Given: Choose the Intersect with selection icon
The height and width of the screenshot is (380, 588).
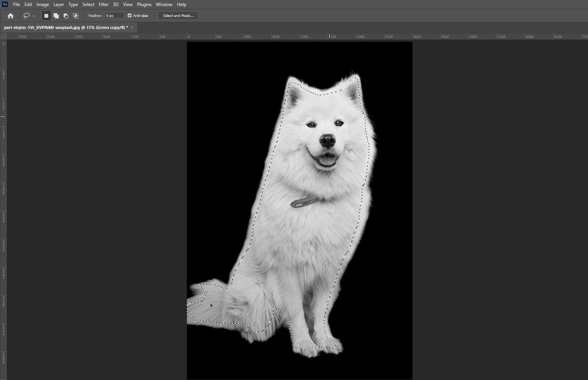Looking at the screenshot, I should point(76,16).
